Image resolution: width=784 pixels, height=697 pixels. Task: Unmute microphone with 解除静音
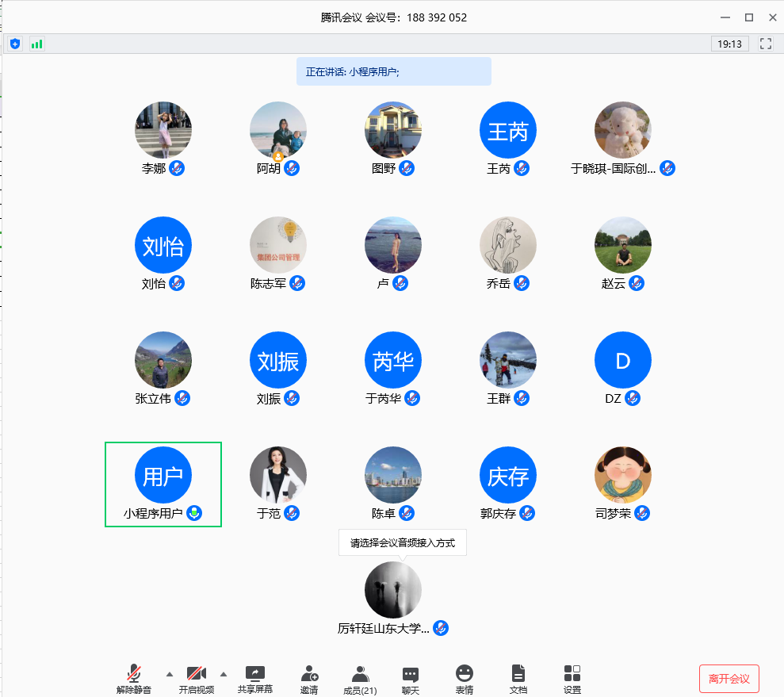134,680
